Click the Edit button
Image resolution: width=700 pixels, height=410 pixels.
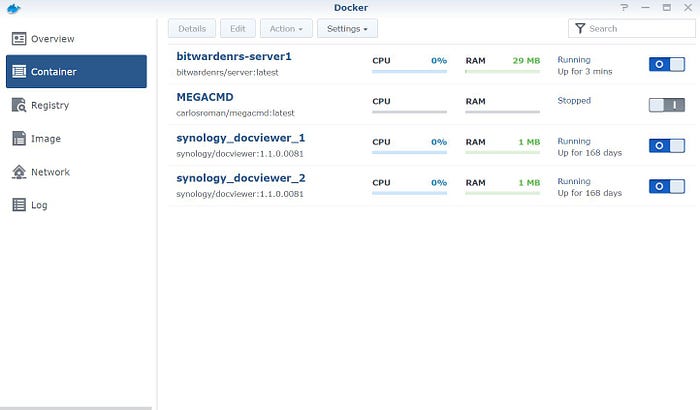pos(238,29)
